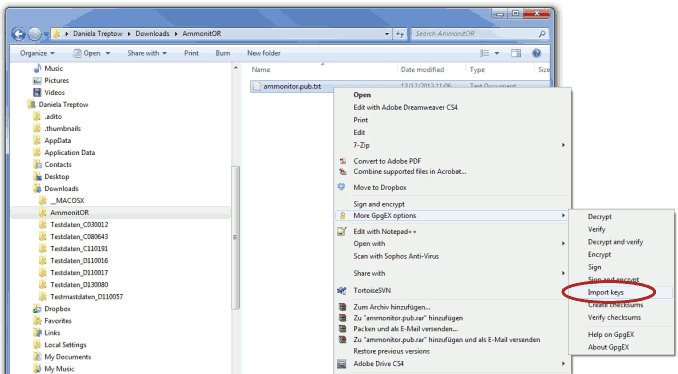
Task: Select Import keys in GpgEX submenu
Action: coord(605,292)
